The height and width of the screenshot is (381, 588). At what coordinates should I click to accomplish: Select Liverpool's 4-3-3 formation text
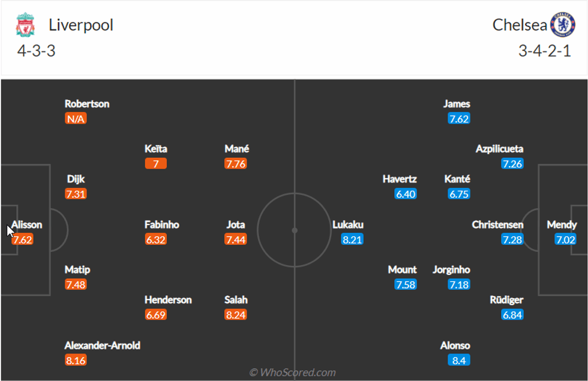(x=36, y=51)
